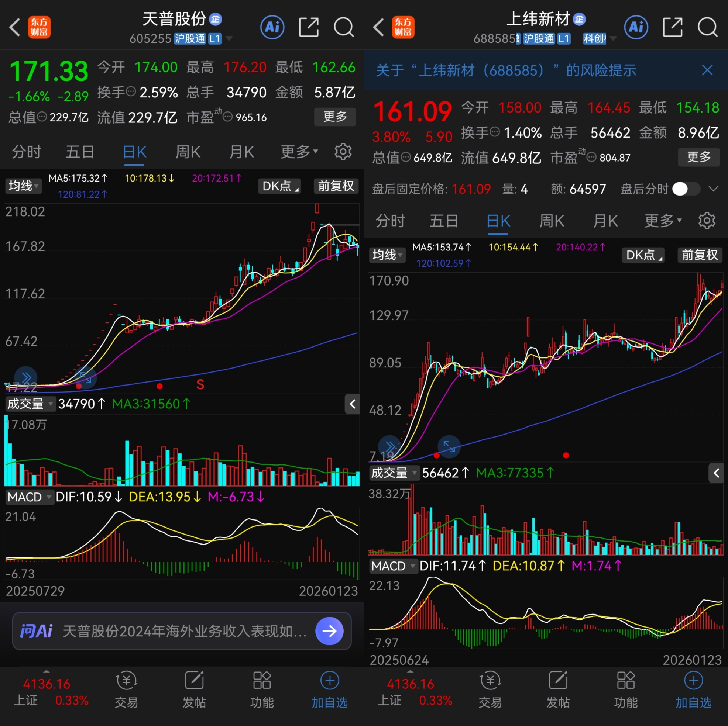
Task: Open the AI assistant icon for 天普股份
Action: click(272, 27)
